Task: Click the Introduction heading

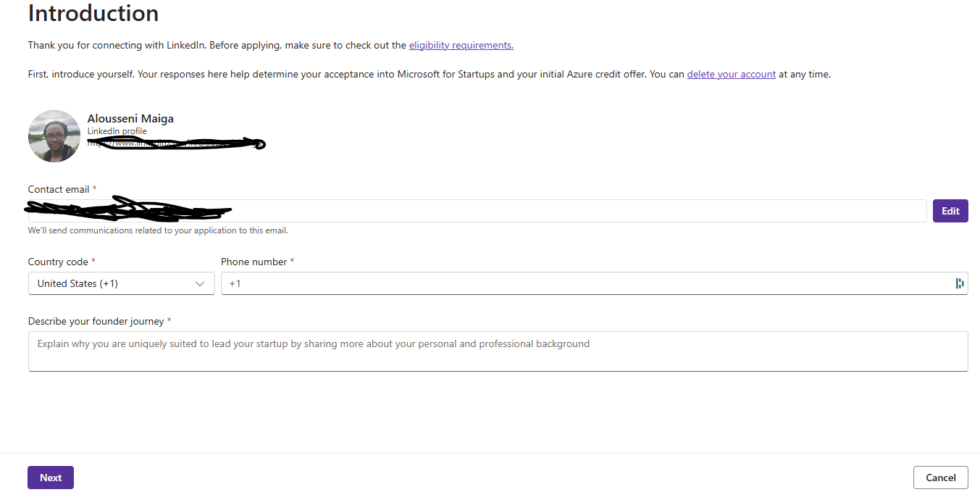Action: click(93, 13)
